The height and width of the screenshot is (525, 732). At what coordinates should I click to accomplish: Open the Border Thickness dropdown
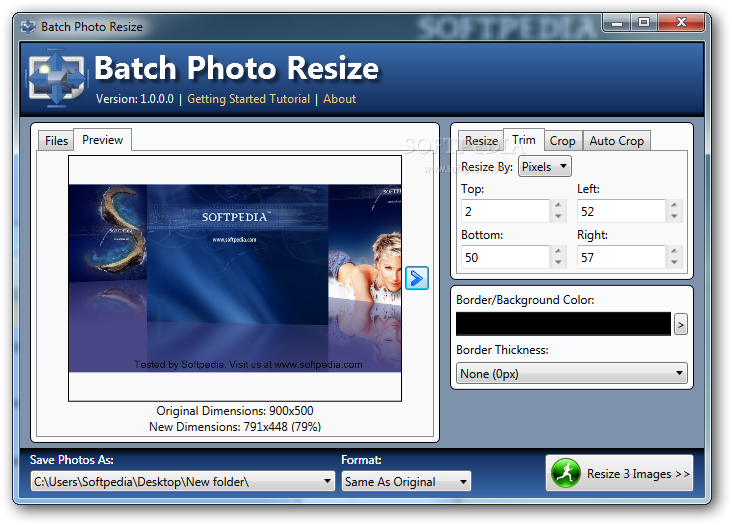point(571,373)
